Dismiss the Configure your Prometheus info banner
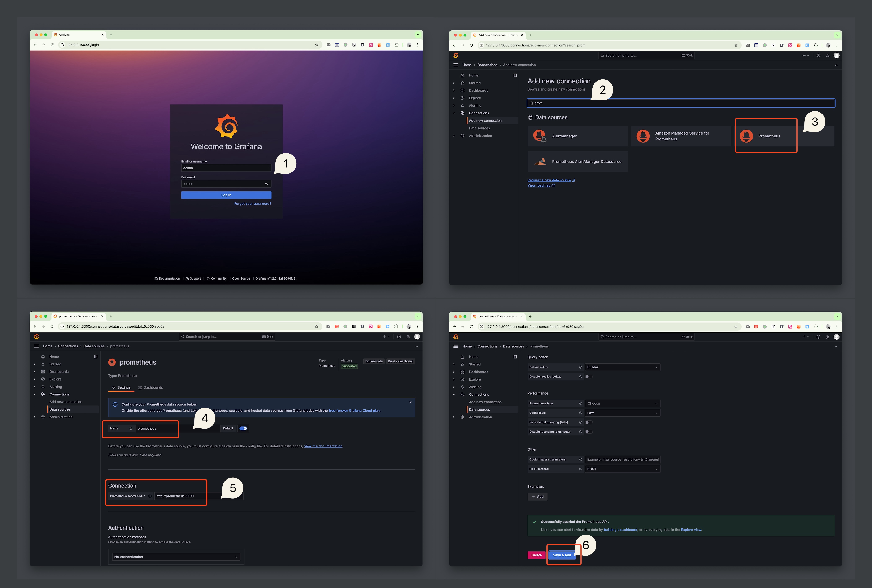 410,402
